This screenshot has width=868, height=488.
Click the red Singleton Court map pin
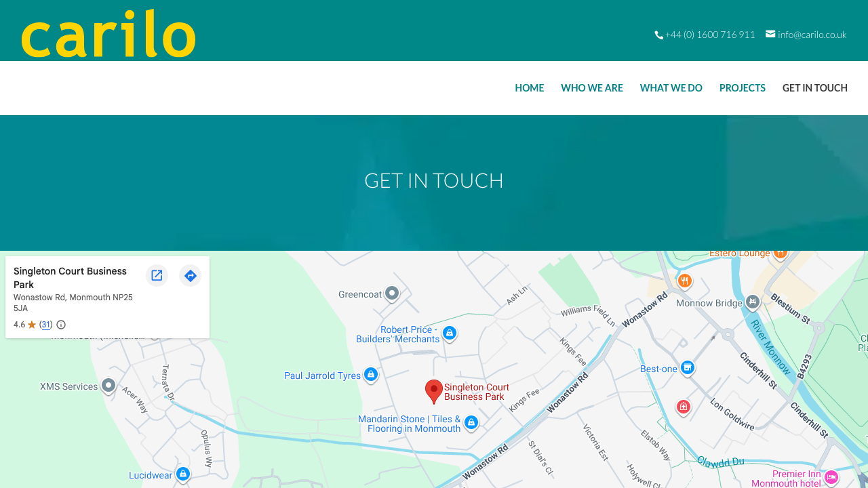pos(434,391)
